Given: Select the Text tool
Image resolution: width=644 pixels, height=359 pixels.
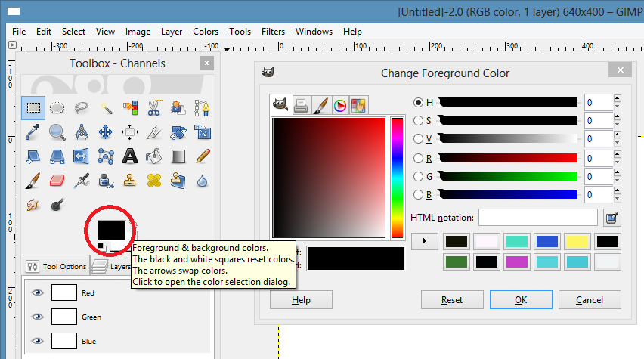Looking at the screenshot, I should (x=130, y=156).
